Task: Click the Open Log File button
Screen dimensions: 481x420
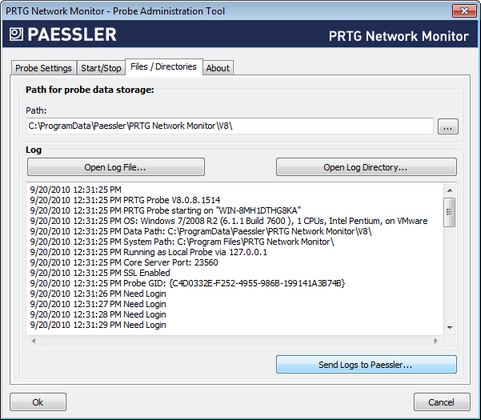Action: click(x=116, y=167)
